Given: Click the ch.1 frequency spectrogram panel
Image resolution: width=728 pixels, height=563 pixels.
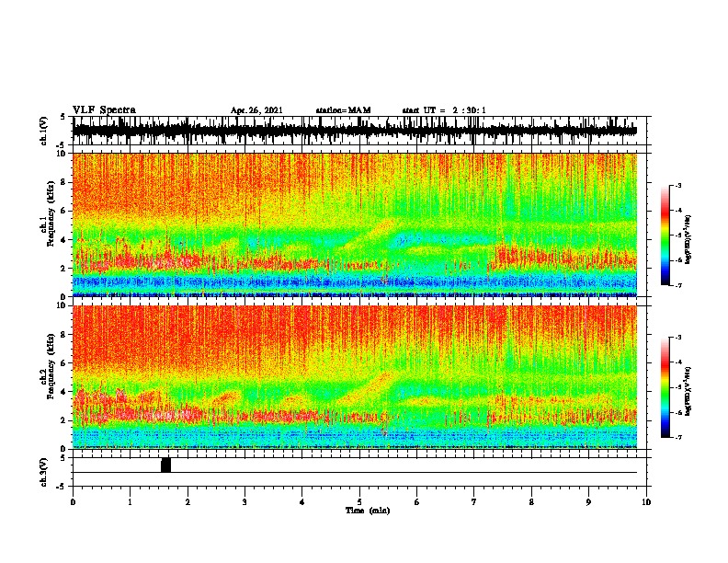Looking at the screenshot, I should [355, 224].
